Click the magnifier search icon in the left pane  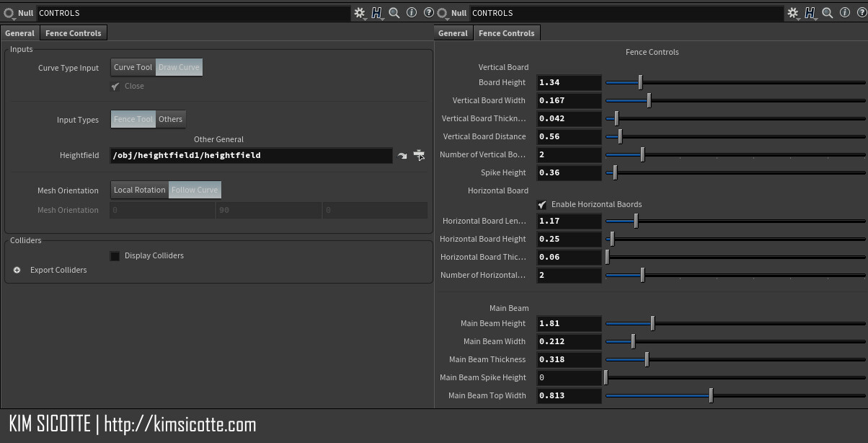coord(394,13)
